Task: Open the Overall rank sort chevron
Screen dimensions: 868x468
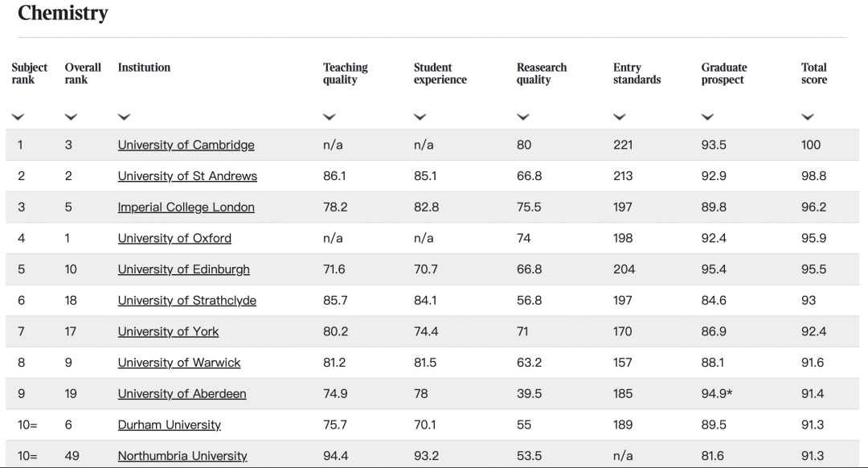Action: [72, 117]
